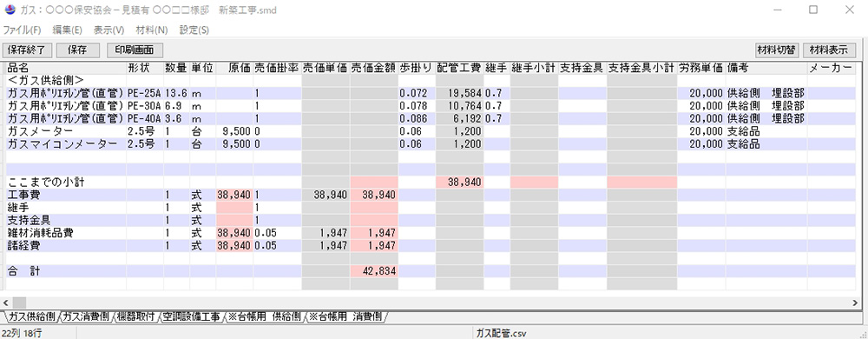Click the application icon in title bar
868x339 pixels.
coord(10,10)
